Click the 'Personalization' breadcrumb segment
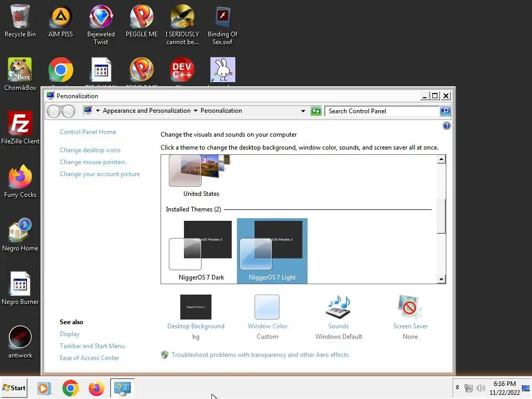The image size is (532, 399). click(221, 111)
